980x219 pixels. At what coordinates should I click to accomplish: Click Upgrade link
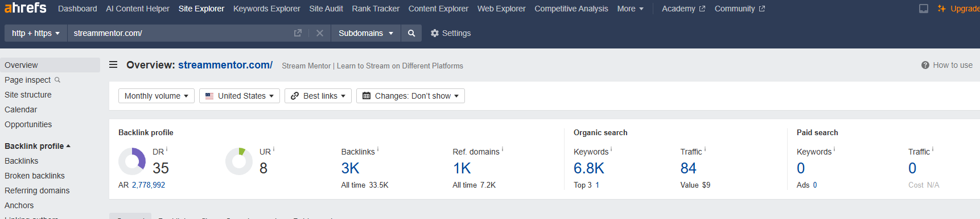[965, 9]
